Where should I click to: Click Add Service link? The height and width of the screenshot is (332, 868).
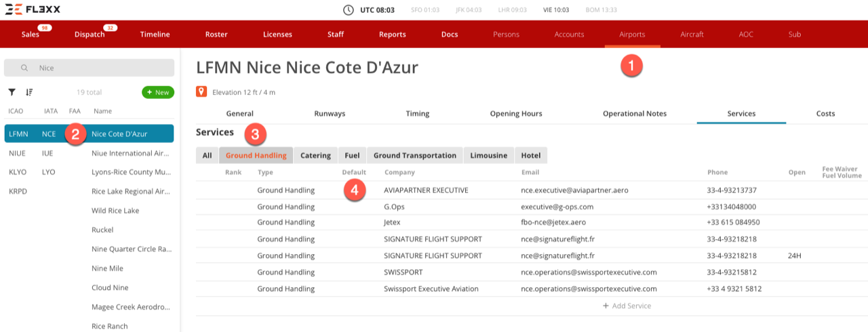click(x=627, y=306)
